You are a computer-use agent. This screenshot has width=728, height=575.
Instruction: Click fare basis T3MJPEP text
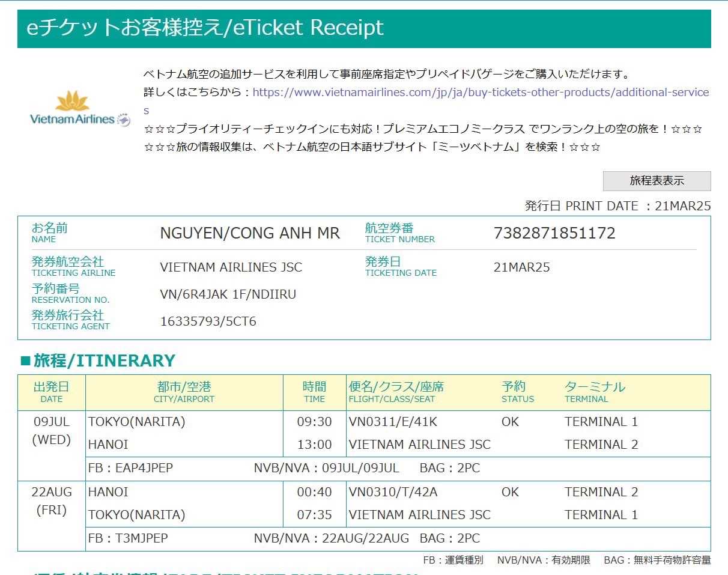pos(128,538)
